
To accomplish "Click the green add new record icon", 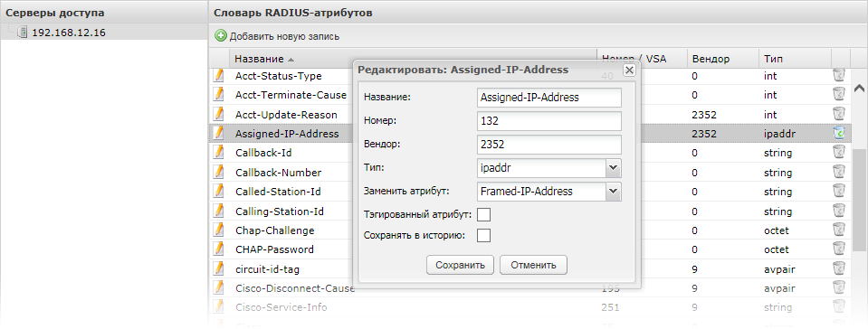I will tap(220, 36).
